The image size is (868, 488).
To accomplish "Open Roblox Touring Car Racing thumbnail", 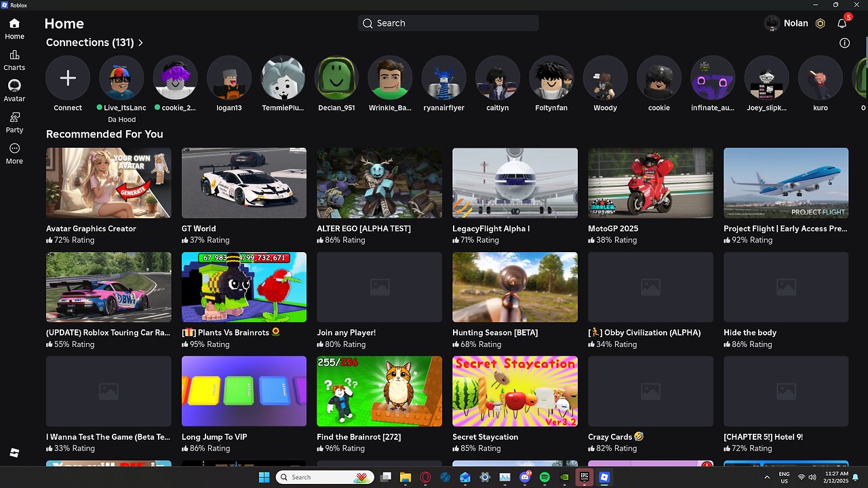I will 108,287.
